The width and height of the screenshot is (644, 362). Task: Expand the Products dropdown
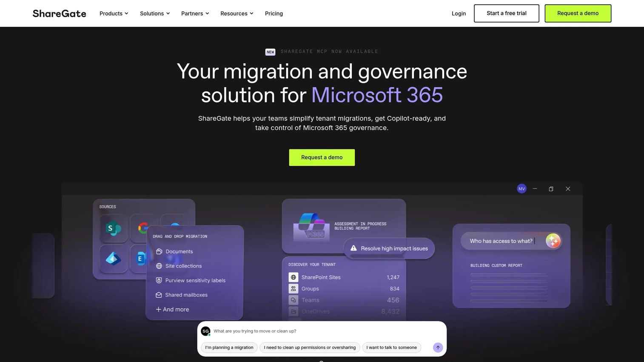click(x=114, y=14)
